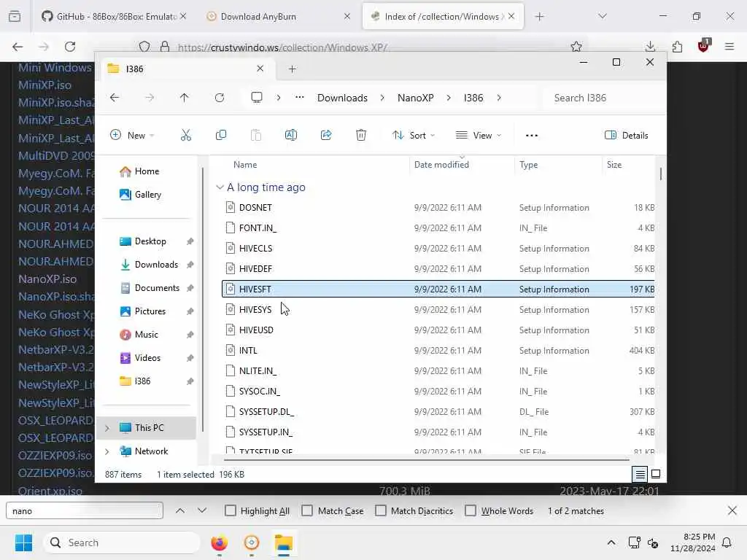747x560 pixels.
Task: Click NanoXP breadcrumb in address bar
Action: 415,98
